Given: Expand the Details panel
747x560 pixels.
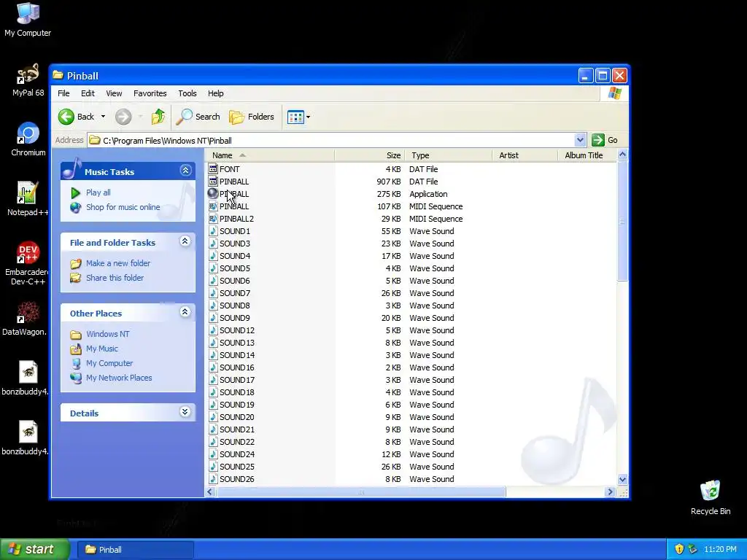Looking at the screenshot, I should [x=185, y=411].
